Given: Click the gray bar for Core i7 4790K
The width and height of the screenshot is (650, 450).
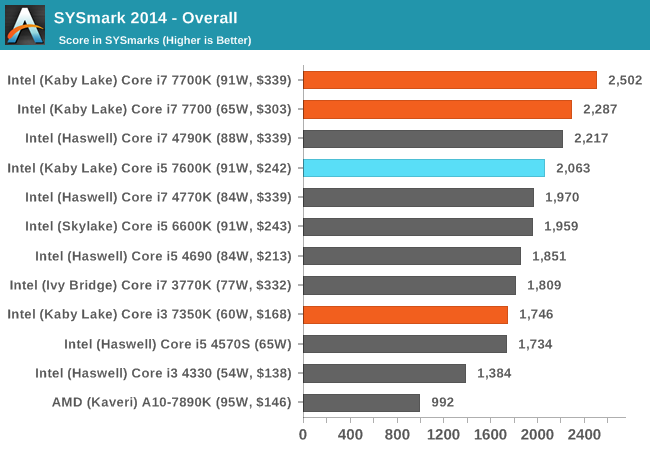Looking at the screenshot, I should click(x=433, y=139).
